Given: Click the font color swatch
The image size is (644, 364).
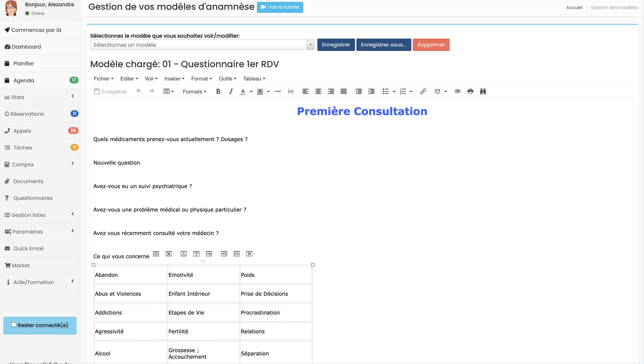Looking at the screenshot, I should [242, 91].
